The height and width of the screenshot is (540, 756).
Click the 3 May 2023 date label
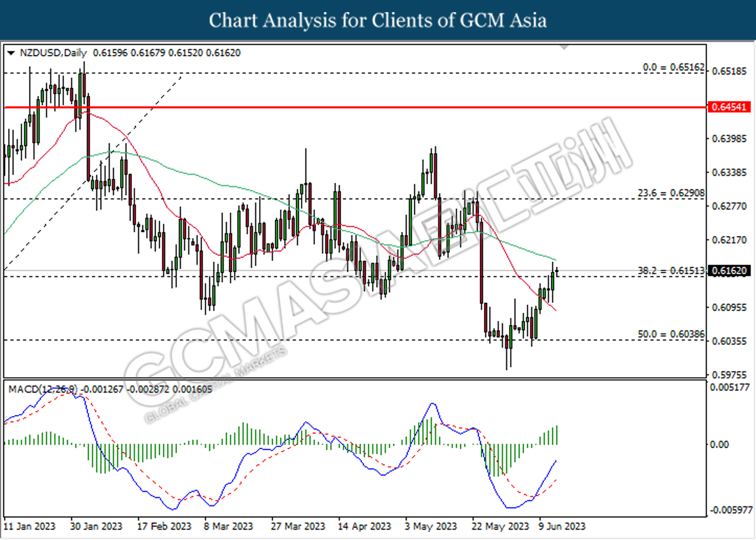coord(431,526)
